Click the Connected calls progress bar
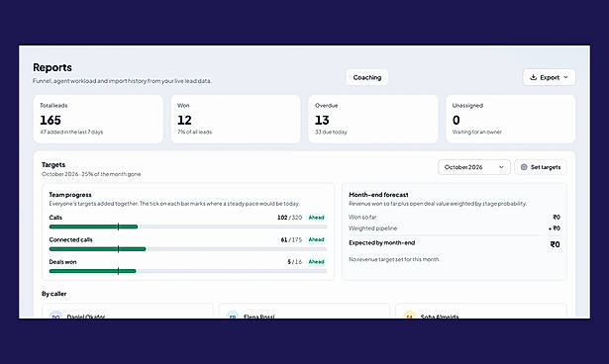This screenshot has height=364, width=609. [188, 249]
